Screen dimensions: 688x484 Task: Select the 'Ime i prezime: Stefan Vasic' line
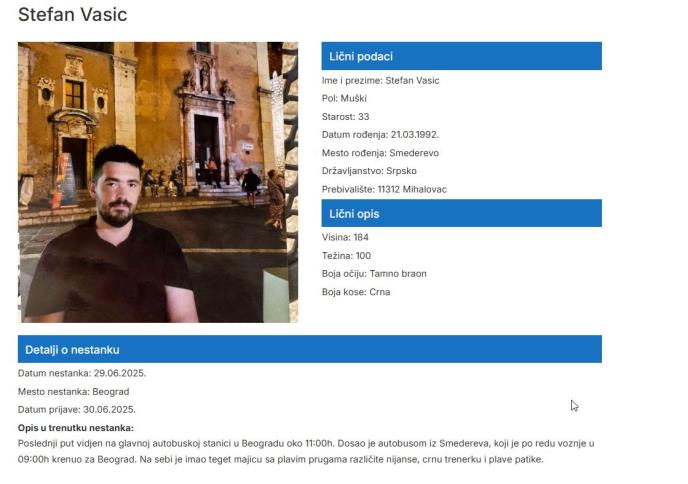tap(380, 80)
